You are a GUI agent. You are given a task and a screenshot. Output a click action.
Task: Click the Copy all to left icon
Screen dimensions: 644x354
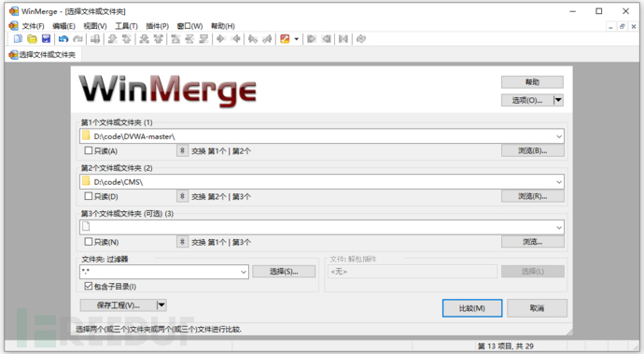326,39
